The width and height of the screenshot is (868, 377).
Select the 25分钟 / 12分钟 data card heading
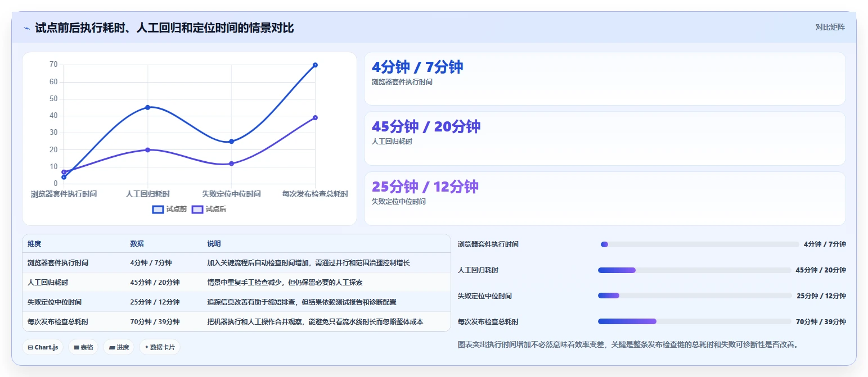coord(425,187)
